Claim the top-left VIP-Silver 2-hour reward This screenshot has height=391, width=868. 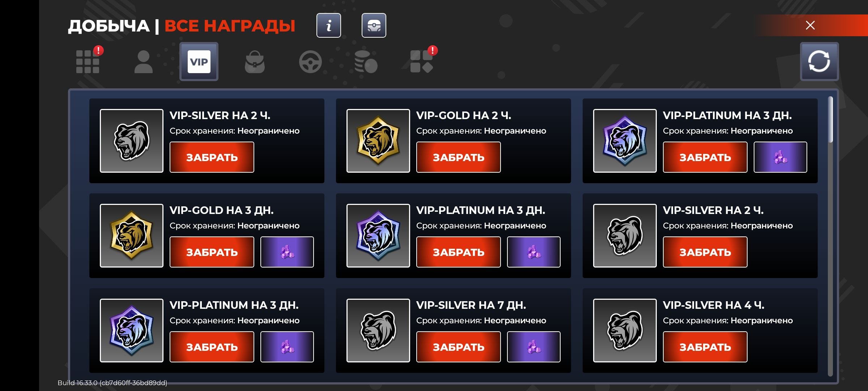[212, 157]
